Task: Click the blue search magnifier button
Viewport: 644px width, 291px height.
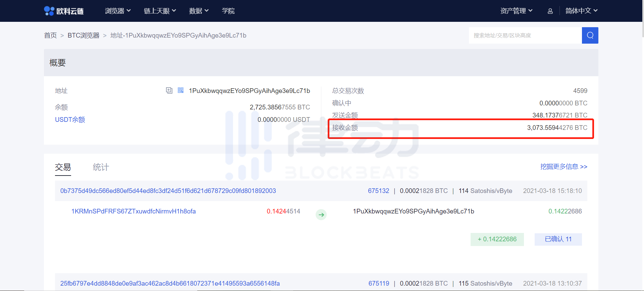Action: pyautogui.click(x=590, y=36)
